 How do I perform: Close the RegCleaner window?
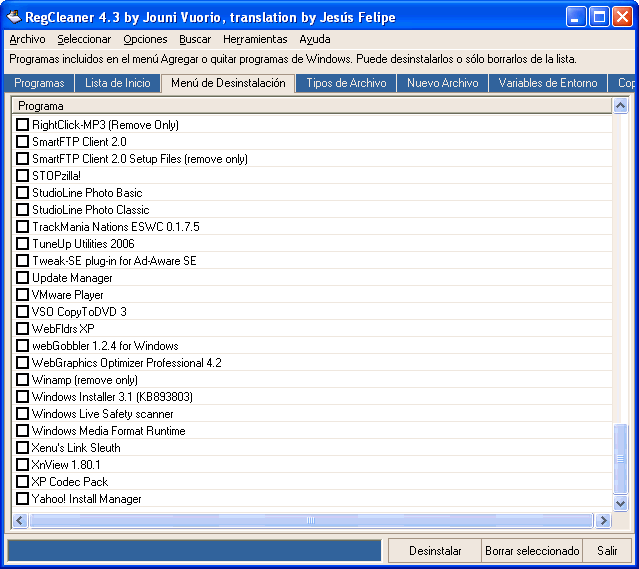pyautogui.click(x=622, y=17)
